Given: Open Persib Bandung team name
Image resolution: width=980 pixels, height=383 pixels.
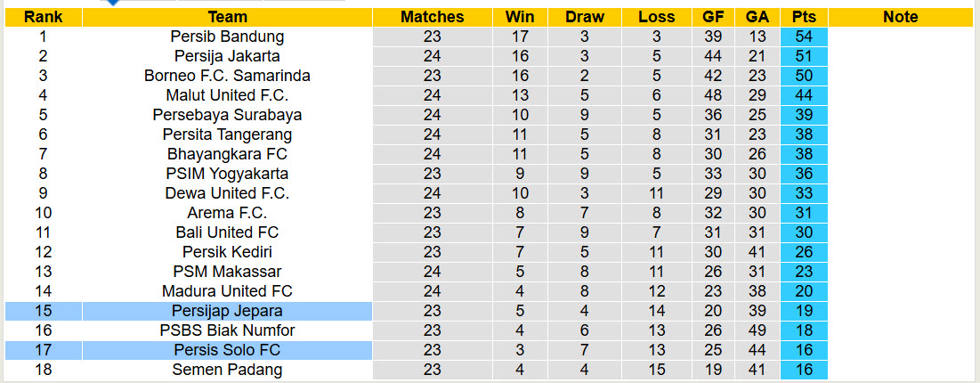Looking at the screenshot, I should pos(227,37).
